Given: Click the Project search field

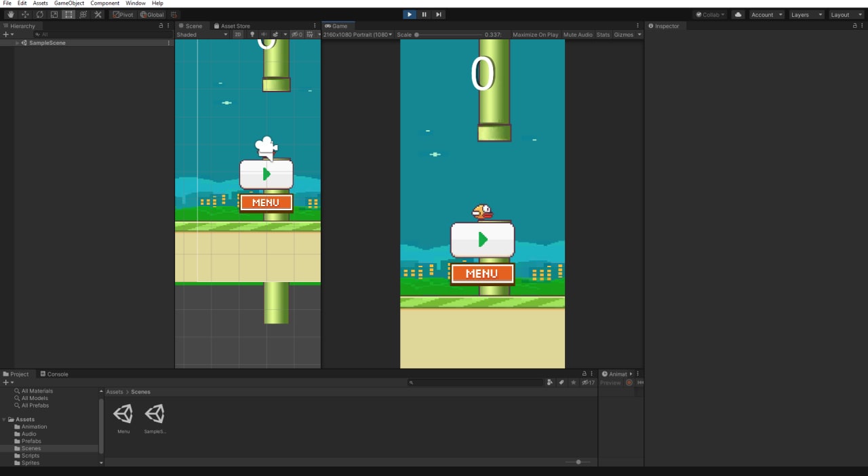Looking at the screenshot, I should click(x=475, y=382).
